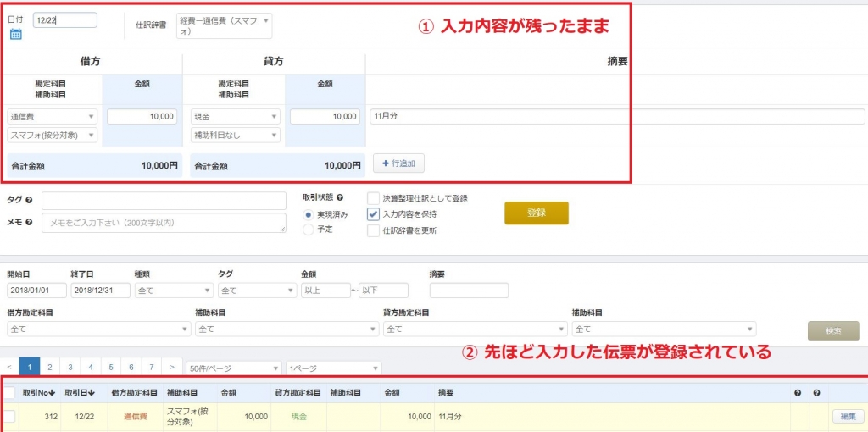Enable 仕訳辞書を更新 checkbox
Image resolution: width=868 pixels, height=432 pixels.
click(x=373, y=230)
